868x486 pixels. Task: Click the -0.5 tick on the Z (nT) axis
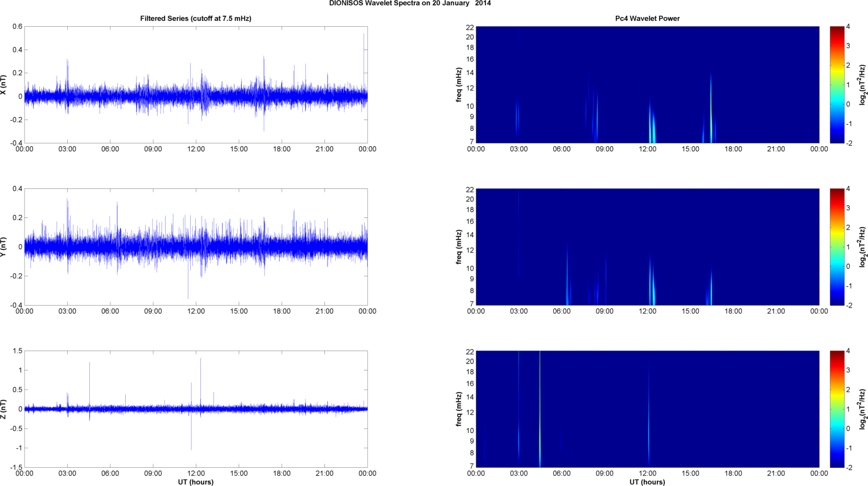pos(15,429)
